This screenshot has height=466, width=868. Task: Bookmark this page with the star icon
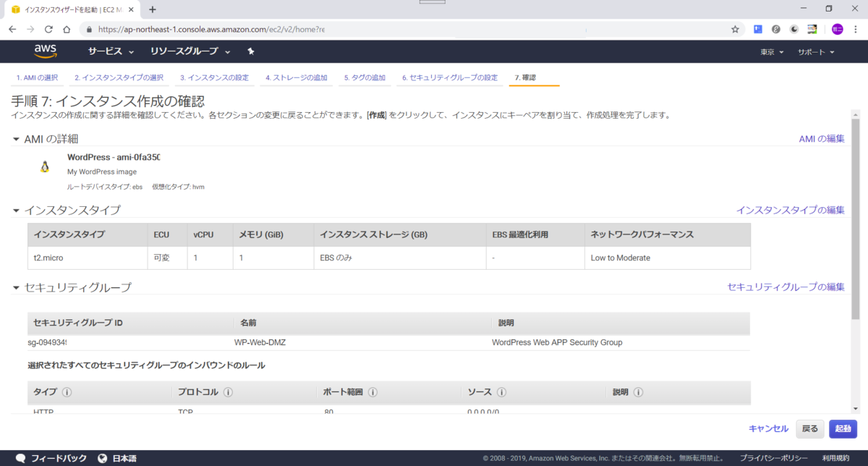pyautogui.click(x=735, y=29)
